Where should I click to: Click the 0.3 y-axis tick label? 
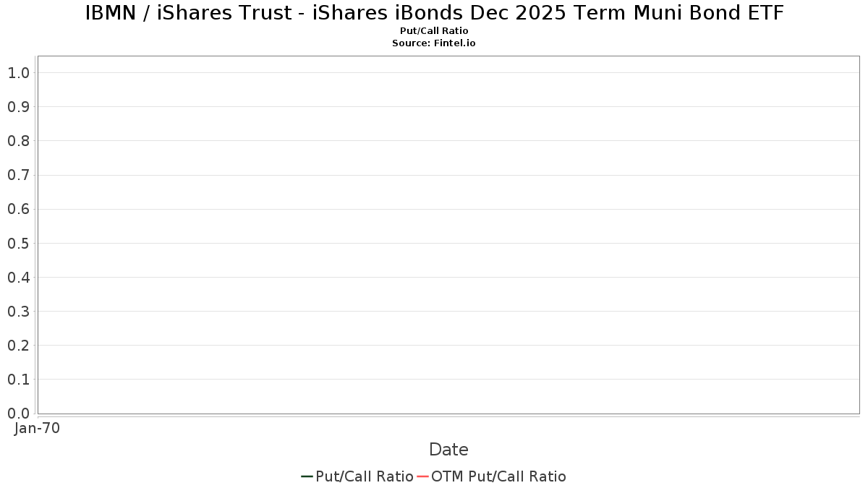(x=18, y=311)
